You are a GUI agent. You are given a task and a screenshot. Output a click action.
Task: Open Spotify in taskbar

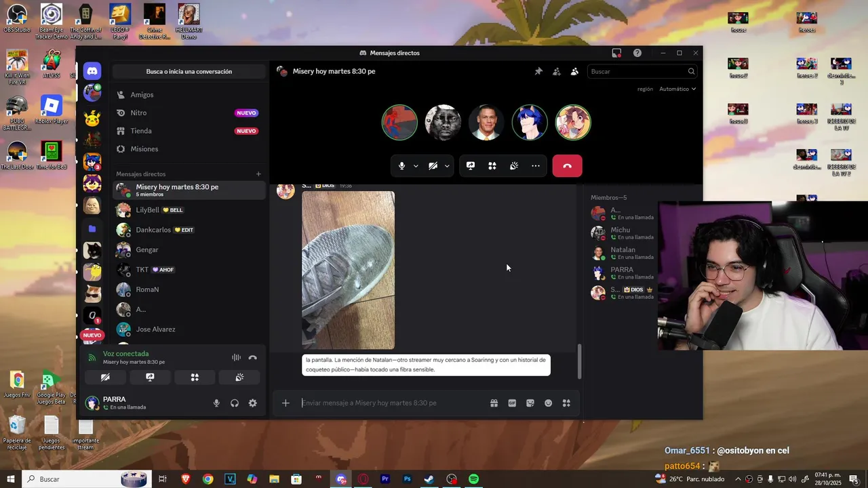click(x=474, y=479)
